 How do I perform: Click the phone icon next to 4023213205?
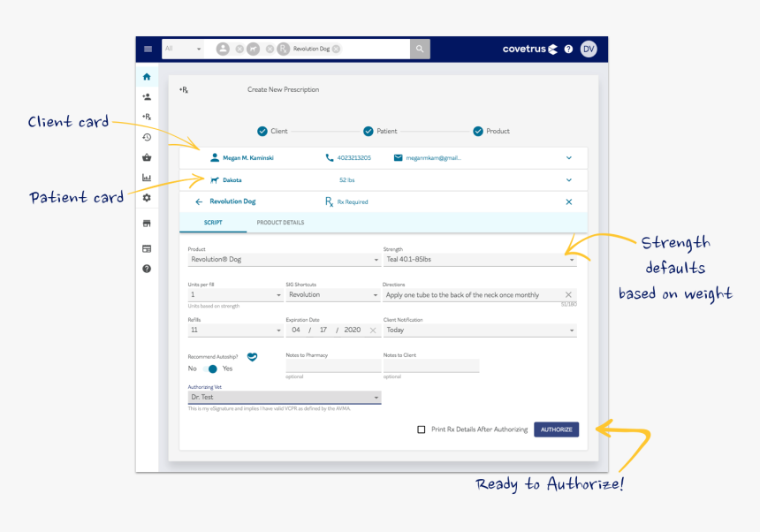(329, 157)
